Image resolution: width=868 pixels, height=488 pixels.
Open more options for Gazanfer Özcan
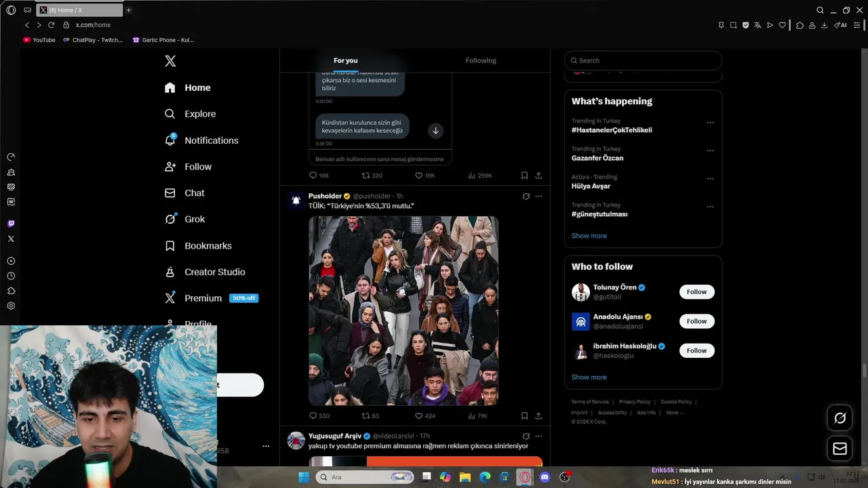(710, 150)
